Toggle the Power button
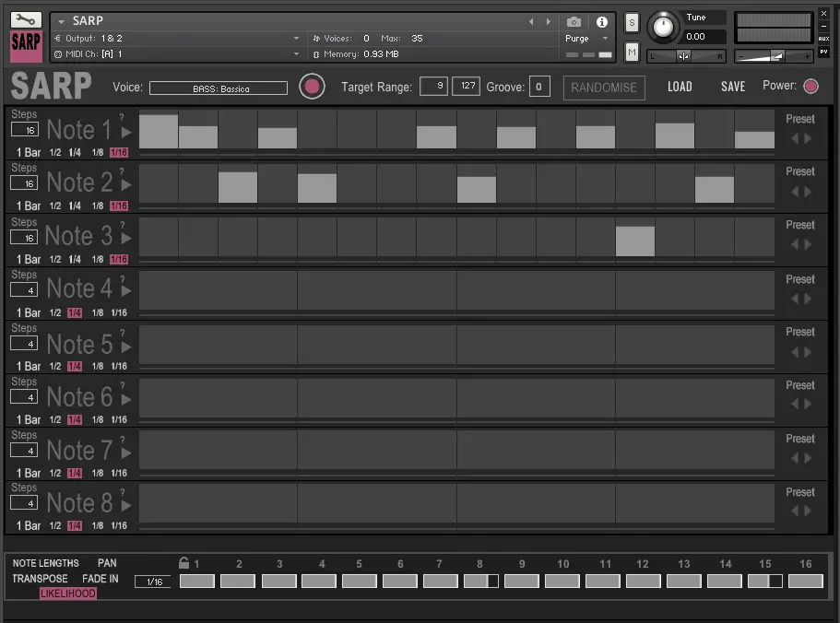The width and height of the screenshot is (840, 623). coord(810,87)
